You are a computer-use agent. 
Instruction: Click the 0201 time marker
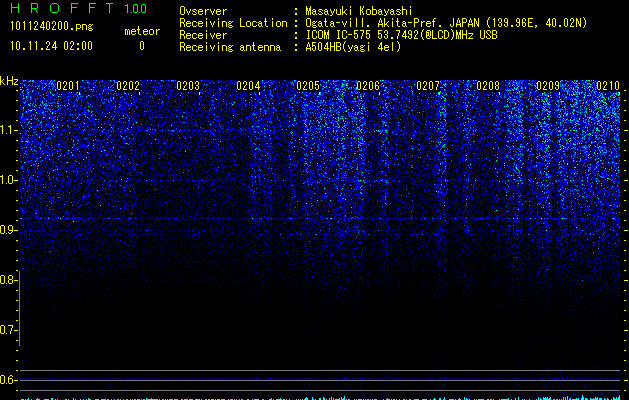[x=68, y=86]
